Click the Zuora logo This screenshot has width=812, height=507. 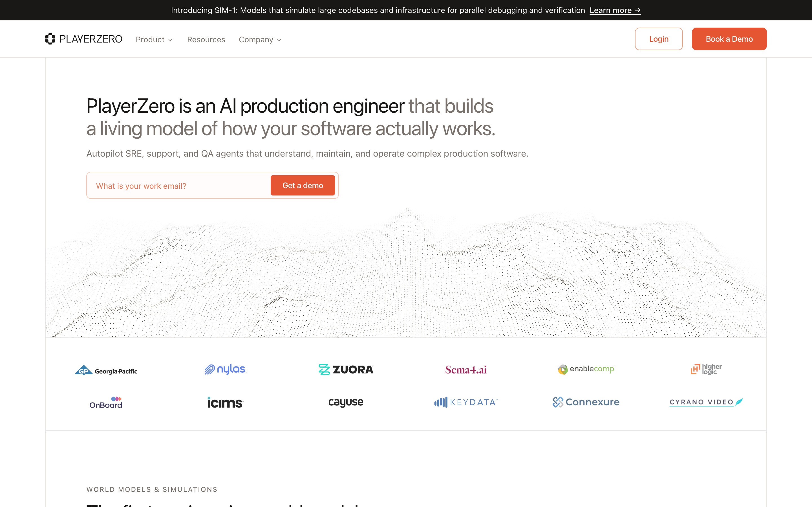click(346, 370)
